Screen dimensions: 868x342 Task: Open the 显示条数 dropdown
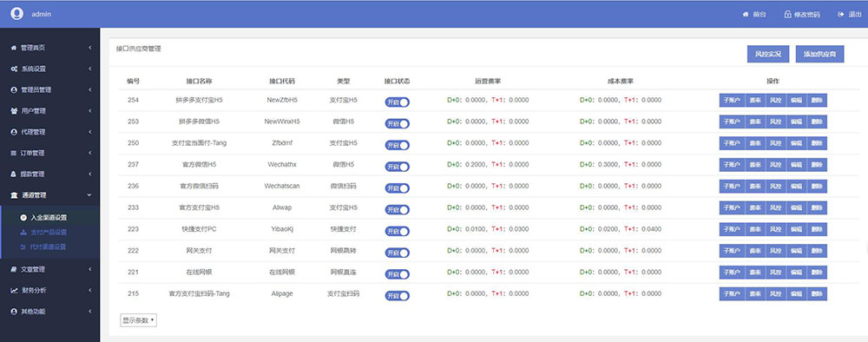pos(138,320)
